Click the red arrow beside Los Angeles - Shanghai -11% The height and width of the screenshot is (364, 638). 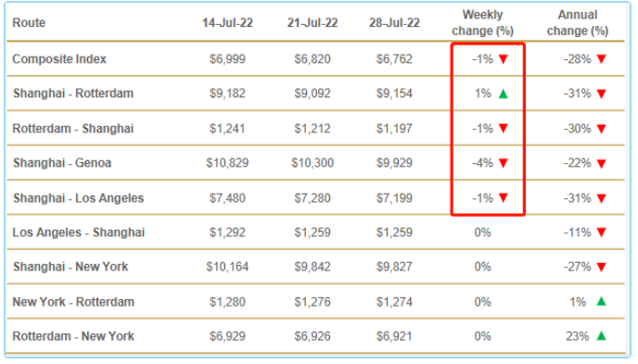(x=602, y=232)
